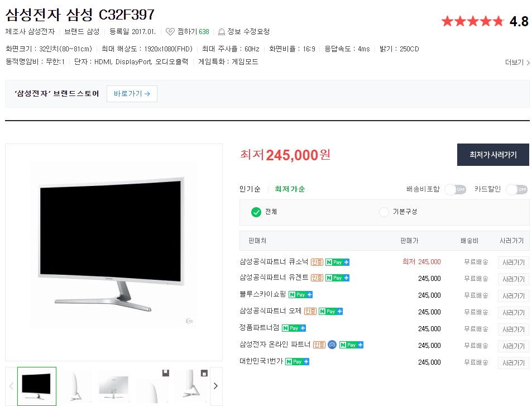532x406 pixels.
Task: Select the rear-view monitor thumbnail
Action: [x=114, y=386]
